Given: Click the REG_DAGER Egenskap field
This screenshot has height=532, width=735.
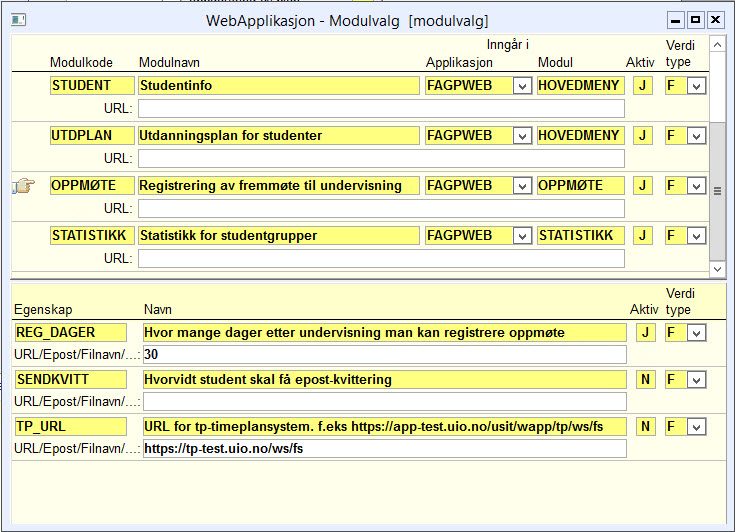Looking at the screenshot, I should tap(71, 333).
